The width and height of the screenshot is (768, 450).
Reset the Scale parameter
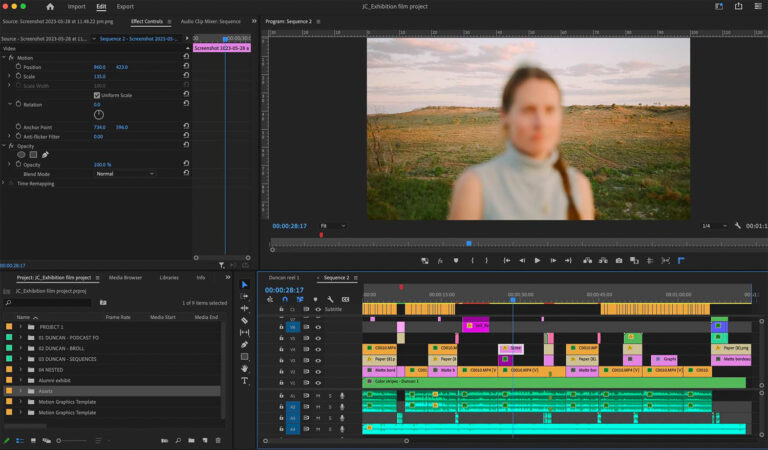pos(186,75)
